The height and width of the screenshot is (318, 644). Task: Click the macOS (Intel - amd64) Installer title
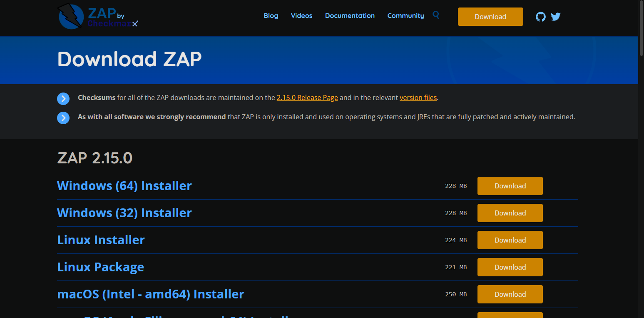151,294
